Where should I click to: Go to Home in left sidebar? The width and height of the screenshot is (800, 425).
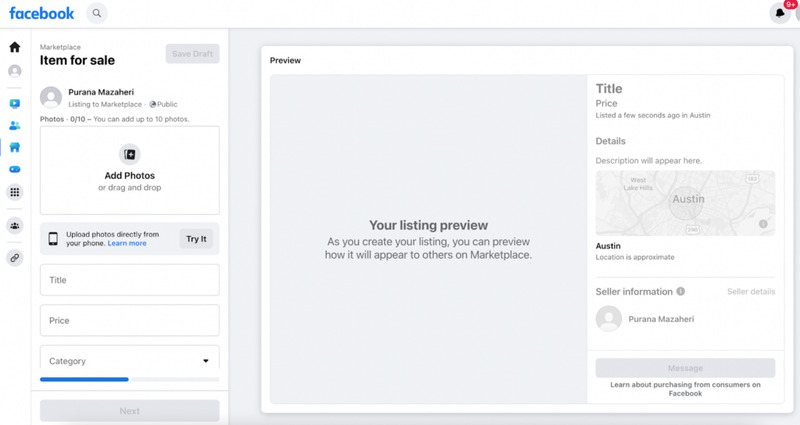click(x=14, y=47)
